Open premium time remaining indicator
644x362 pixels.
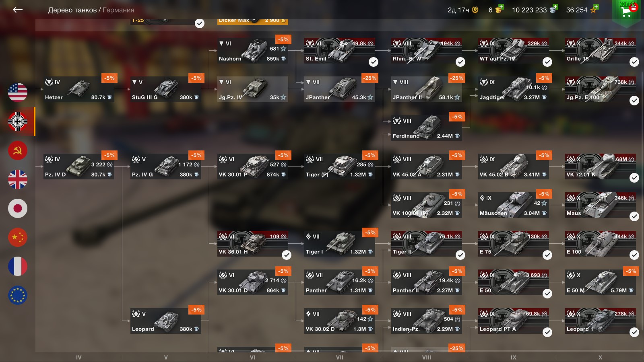pos(463,10)
